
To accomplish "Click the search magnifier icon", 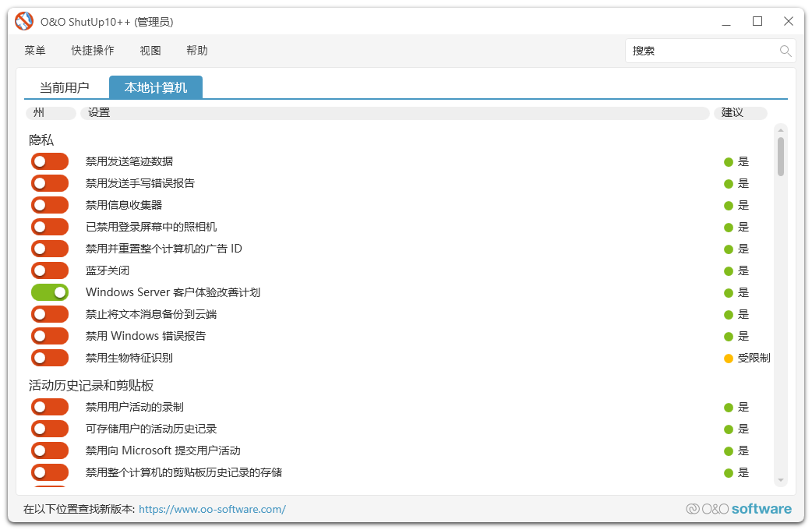I will pyautogui.click(x=786, y=51).
